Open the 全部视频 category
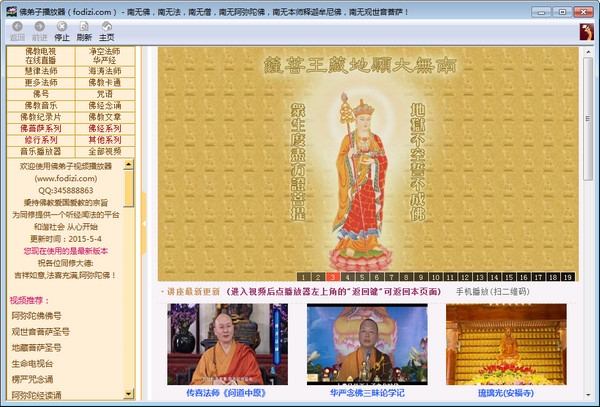Viewport: 600px width, 407px height. coord(104,151)
